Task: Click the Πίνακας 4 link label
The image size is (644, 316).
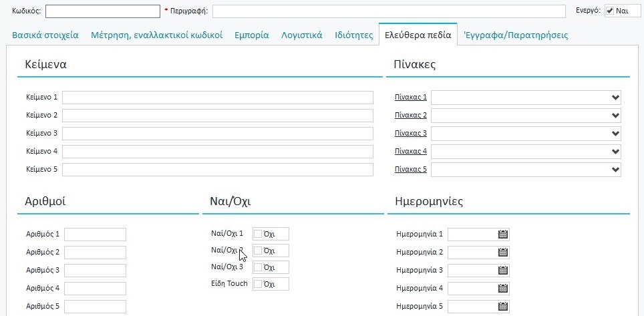Action: 410,152
